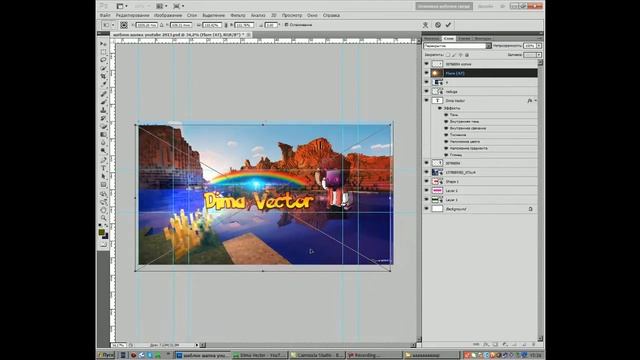This screenshot has height=360, width=640.
Task: Select the Eyedropper tool
Action: (103, 84)
